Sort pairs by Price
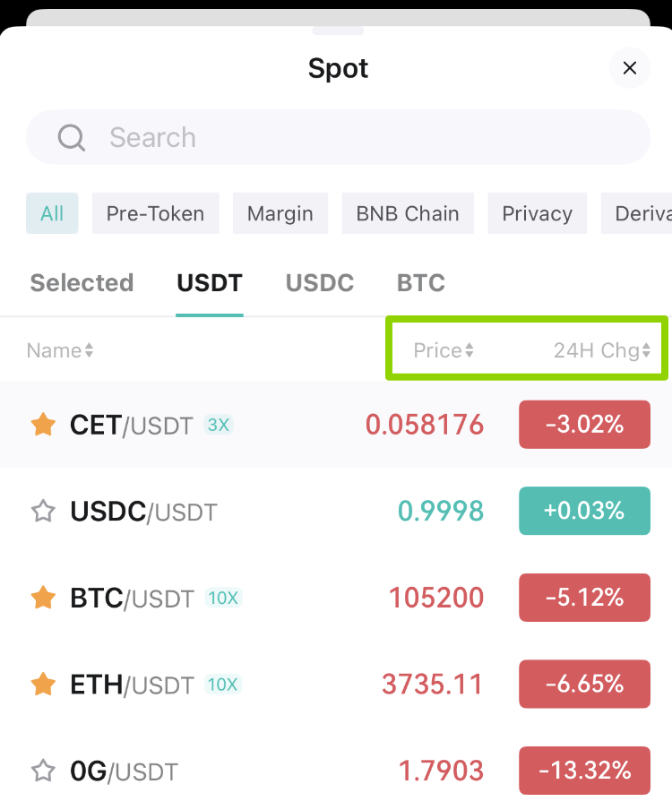The image size is (672, 810). point(444,350)
